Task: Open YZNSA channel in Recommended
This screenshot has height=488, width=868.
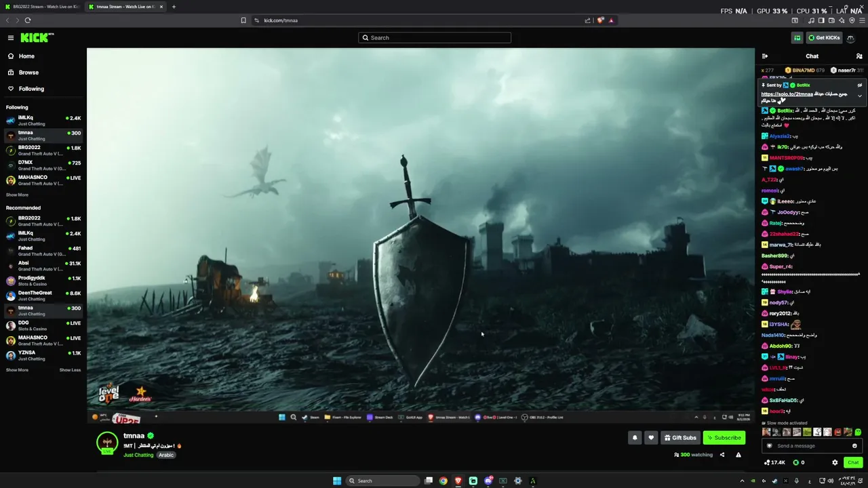Action: point(43,356)
